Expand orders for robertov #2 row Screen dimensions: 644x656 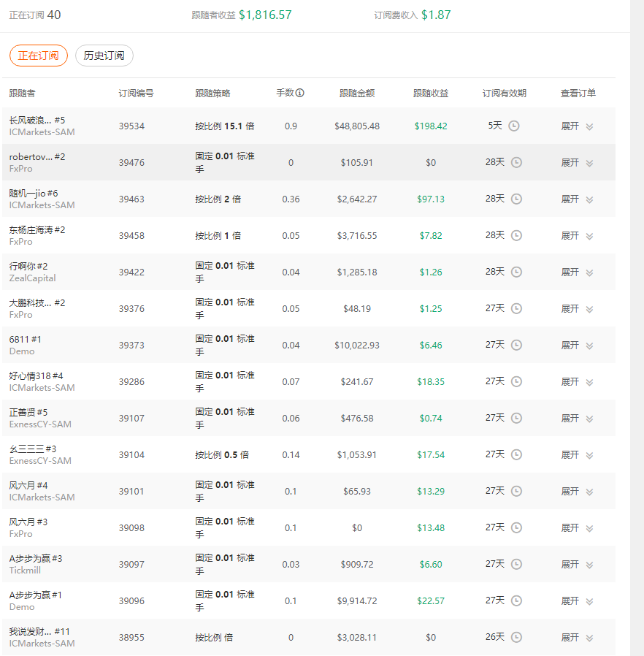(577, 163)
